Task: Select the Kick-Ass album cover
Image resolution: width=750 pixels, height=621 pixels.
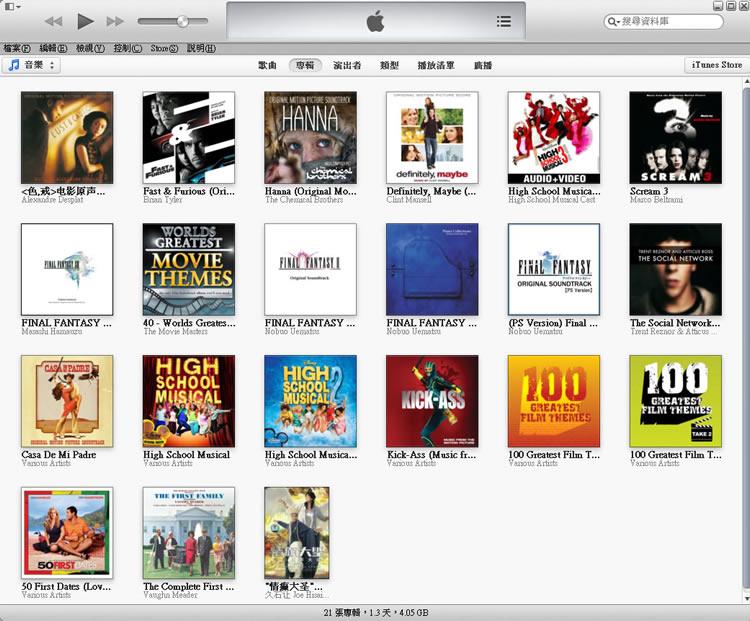Action: 432,401
